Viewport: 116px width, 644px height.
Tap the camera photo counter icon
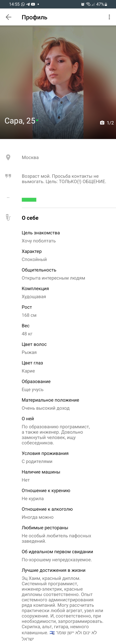point(102,123)
